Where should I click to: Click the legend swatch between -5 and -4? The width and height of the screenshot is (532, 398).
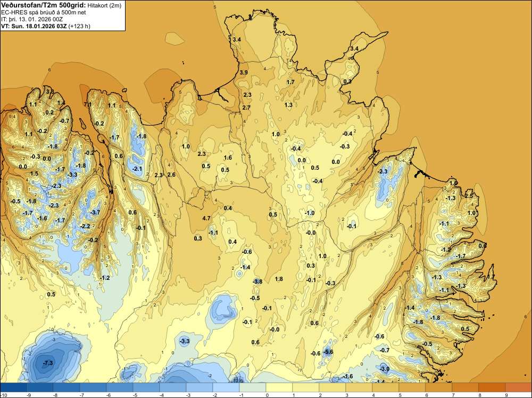click(146, 387)
